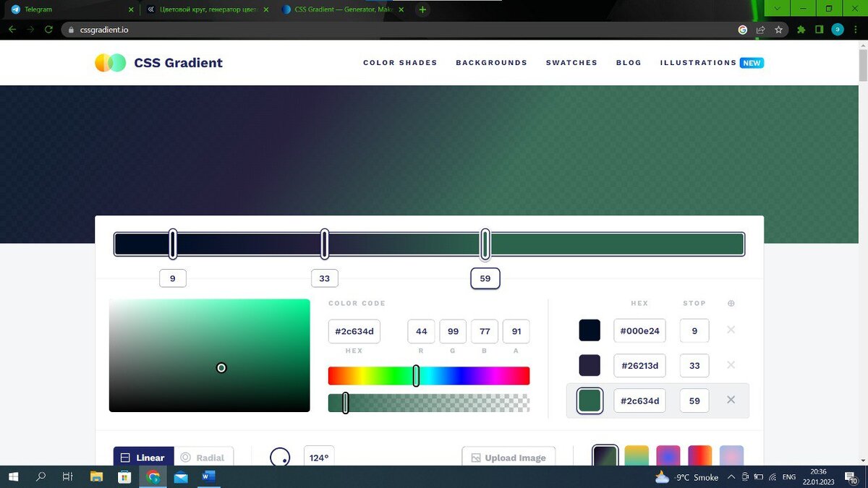Image resolution: width=868 pixels, height=488 pixels.
Task: Click the alpha value field 91
Action: point(516,331)
